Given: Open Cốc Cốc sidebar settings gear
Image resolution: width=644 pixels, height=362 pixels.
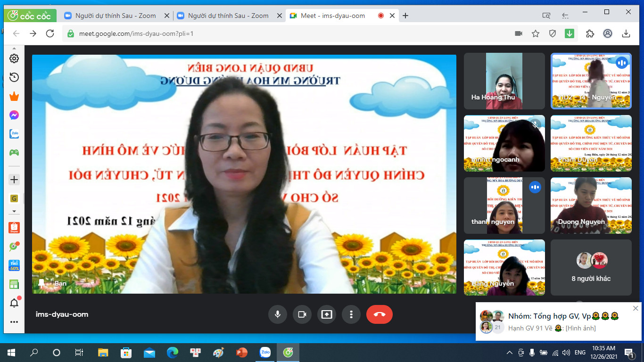Looking at the screenshot, I should pos(14,58).
